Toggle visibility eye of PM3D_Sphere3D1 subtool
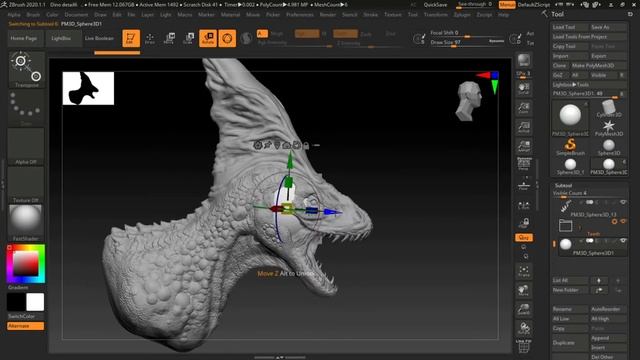The width and height of the screenshot is (640, 360). pos(623,241)
